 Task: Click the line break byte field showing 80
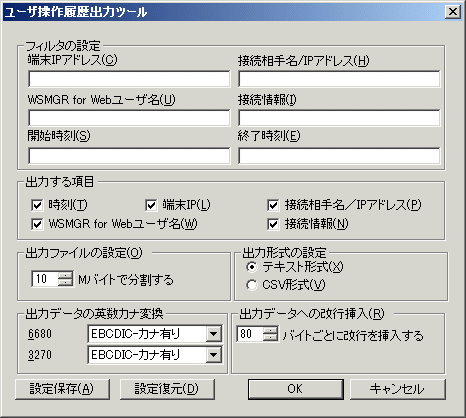click(250, 334)
